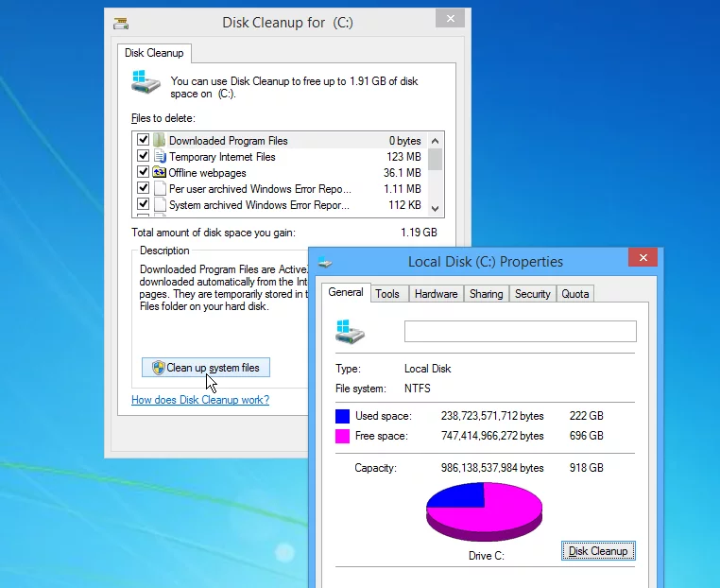Toggle the Offline webpages checkbox
This screenshot has height=588, width=720.
click(144, 171)
